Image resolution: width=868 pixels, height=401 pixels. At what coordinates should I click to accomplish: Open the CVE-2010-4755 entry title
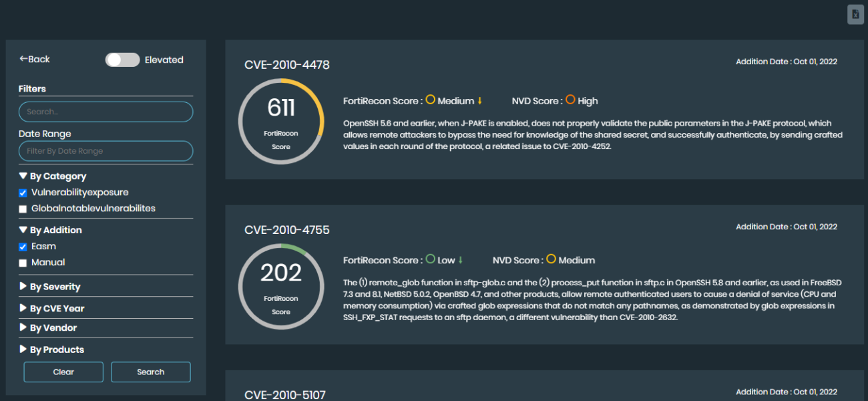pos(287,230)
